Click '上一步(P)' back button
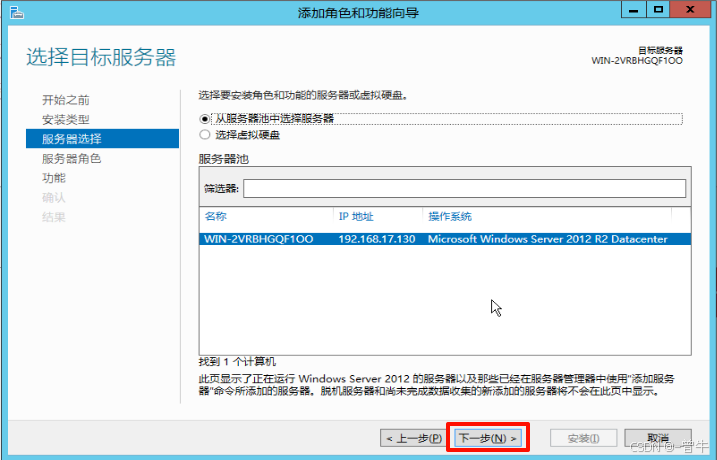This screenshot has width=717, height=460. [x=414, y=438]
